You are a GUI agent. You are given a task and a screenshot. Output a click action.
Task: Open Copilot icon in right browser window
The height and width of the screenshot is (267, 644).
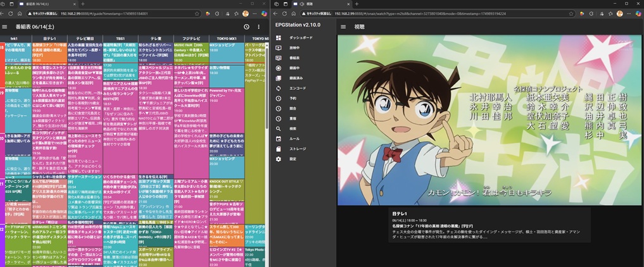click(x=638, y=13)
